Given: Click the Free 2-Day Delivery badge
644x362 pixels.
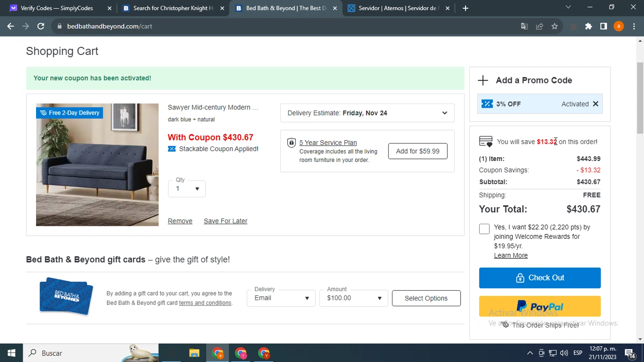Looking at the screenshot, I should 70,113.
